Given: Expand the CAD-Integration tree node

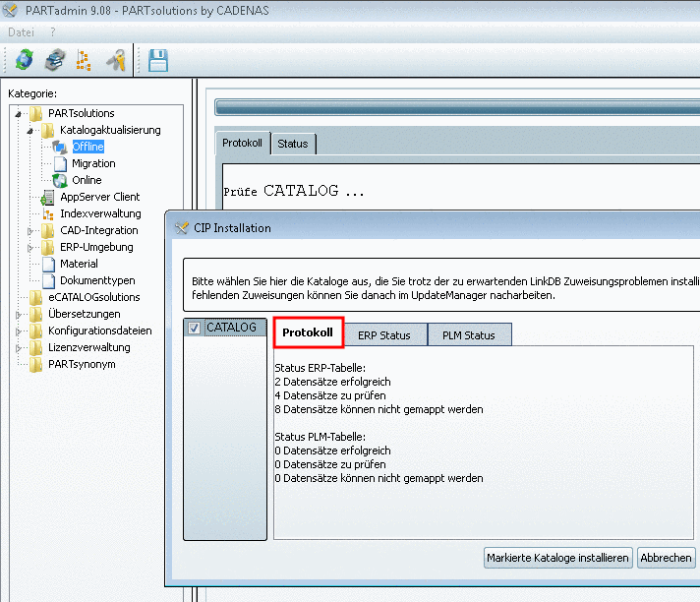Looking at the screenshot, I should pyautogui.click(x=30, y=231).
